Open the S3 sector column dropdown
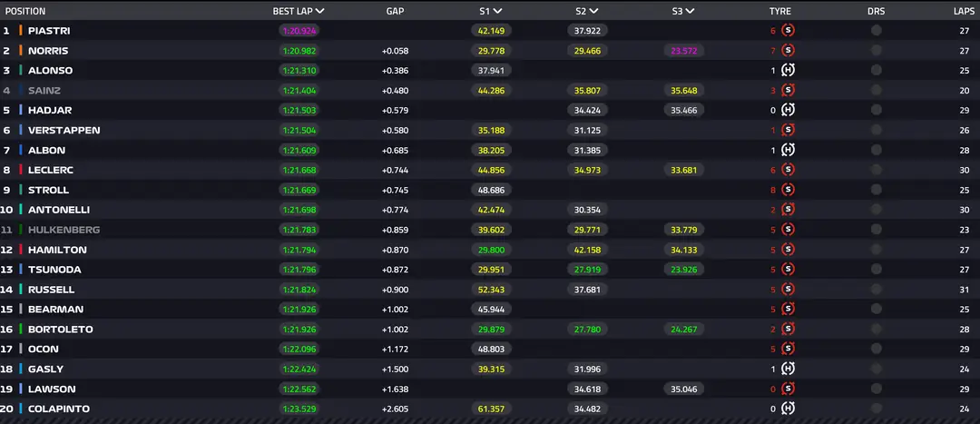 point(690,11)
